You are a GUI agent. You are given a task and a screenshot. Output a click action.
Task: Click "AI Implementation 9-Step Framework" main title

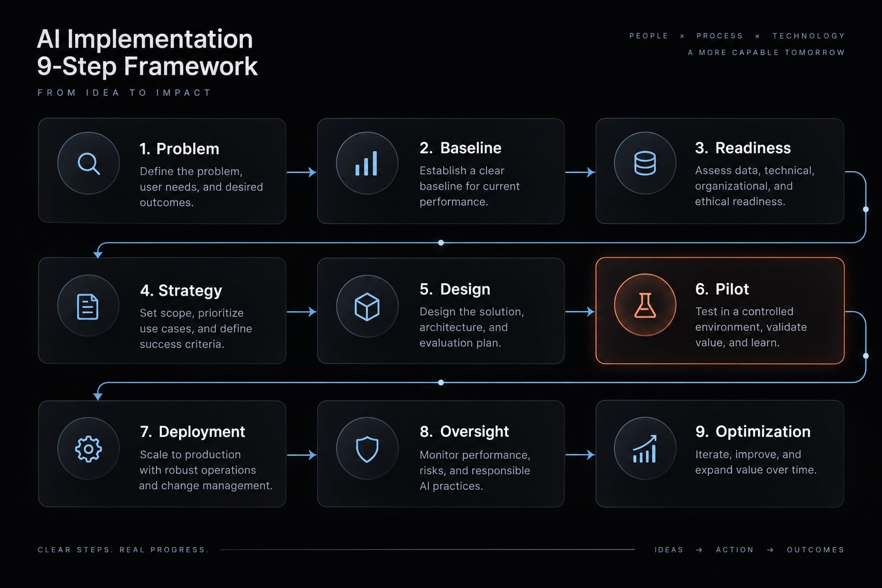[x=148, y=53]
